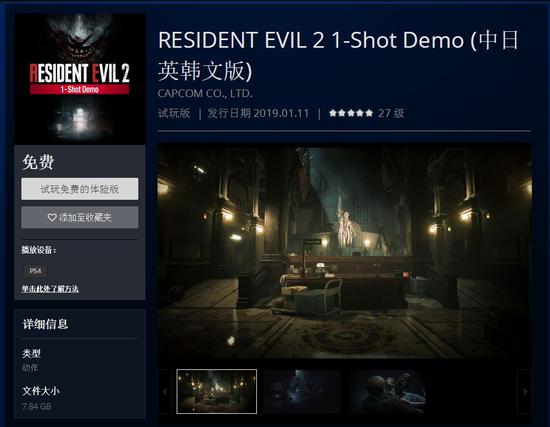Select the third zombie screenshot thumbnail
Viewport: 550px width, 427px height.
coord(387,392)
